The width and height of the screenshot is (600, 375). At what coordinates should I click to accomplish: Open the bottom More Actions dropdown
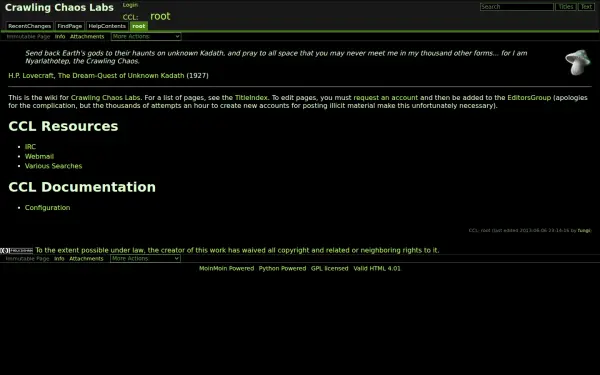(145, 258)
